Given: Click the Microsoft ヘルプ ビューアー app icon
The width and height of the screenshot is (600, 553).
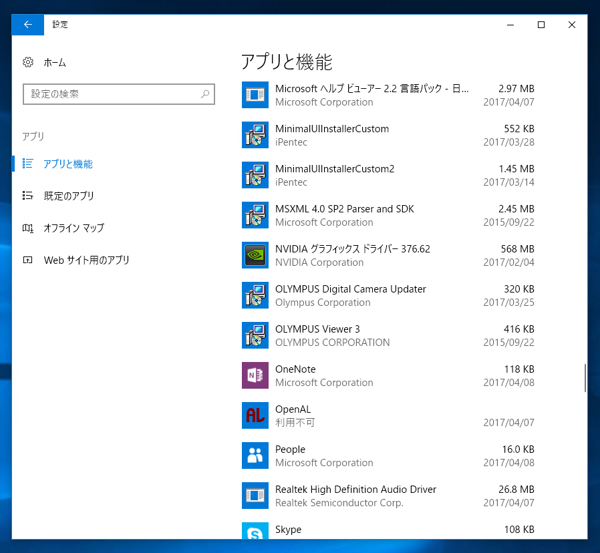Looking at the screenshot, I should point(255,95).
